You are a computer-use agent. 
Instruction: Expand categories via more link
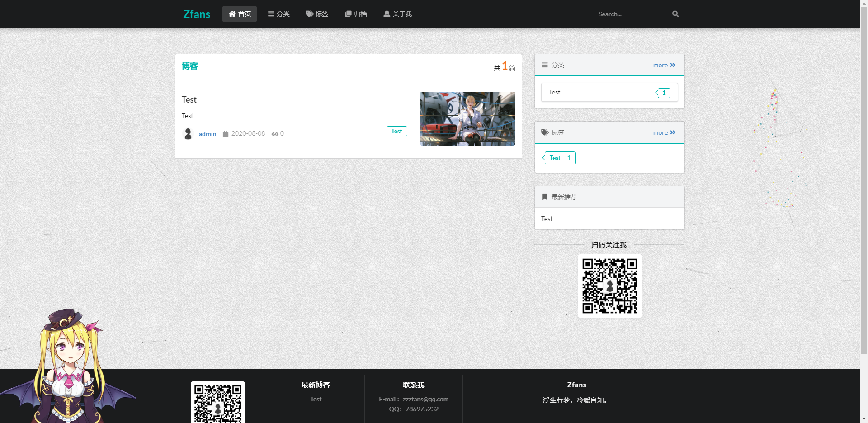pos(664,65)
